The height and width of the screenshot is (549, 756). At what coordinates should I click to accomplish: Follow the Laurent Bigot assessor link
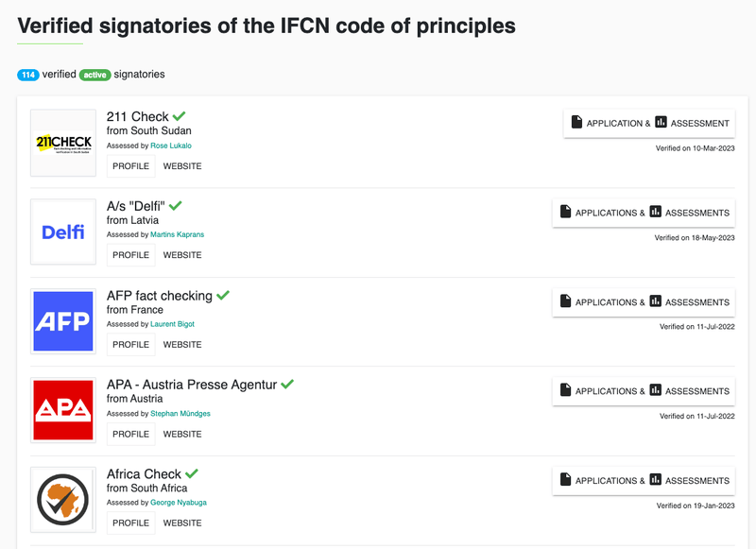172,324
